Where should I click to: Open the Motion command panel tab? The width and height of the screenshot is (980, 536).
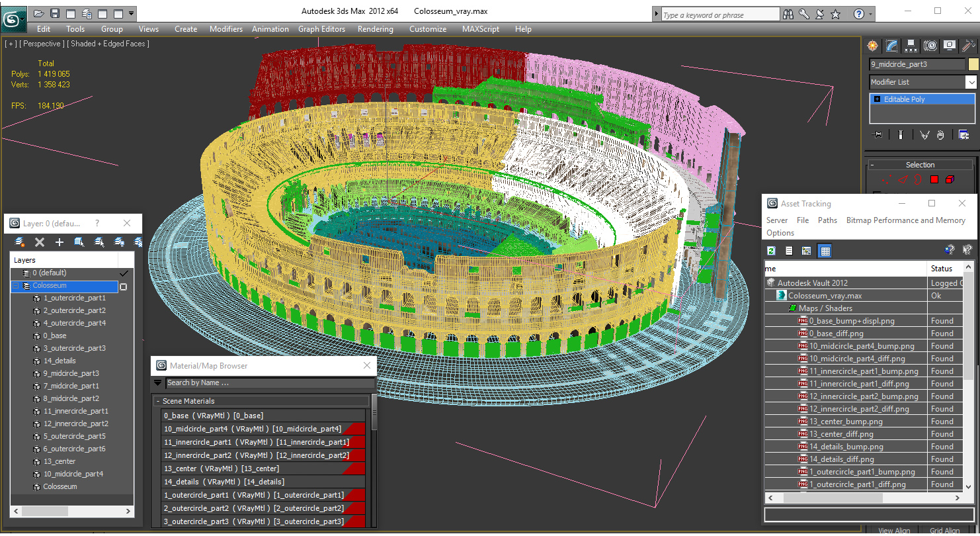pyautogui.click(x=930, y=45)
